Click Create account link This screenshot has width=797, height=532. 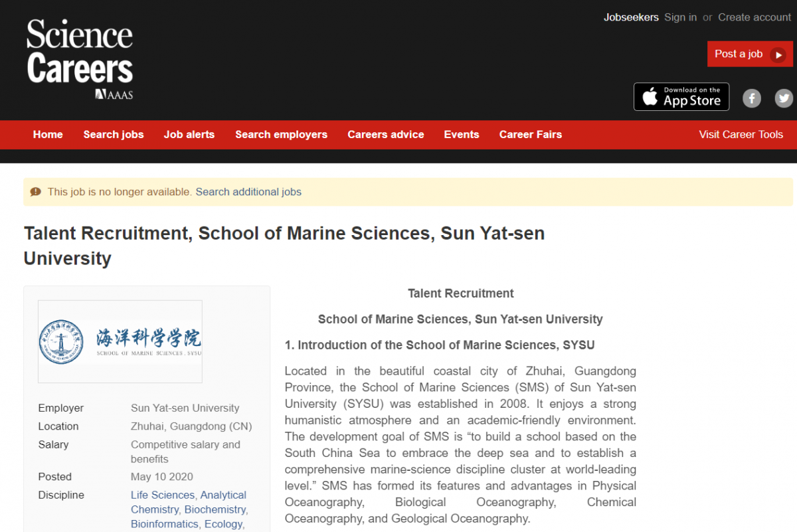coord(754,17)
